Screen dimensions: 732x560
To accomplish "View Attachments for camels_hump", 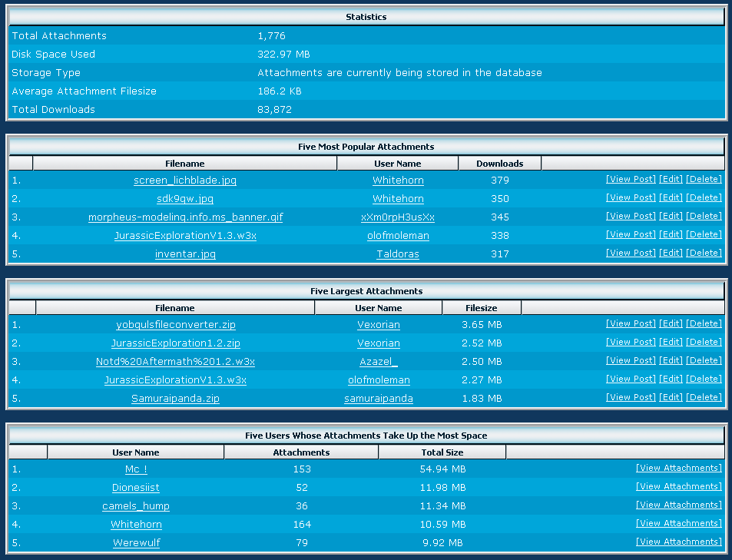I will [679, 505].
